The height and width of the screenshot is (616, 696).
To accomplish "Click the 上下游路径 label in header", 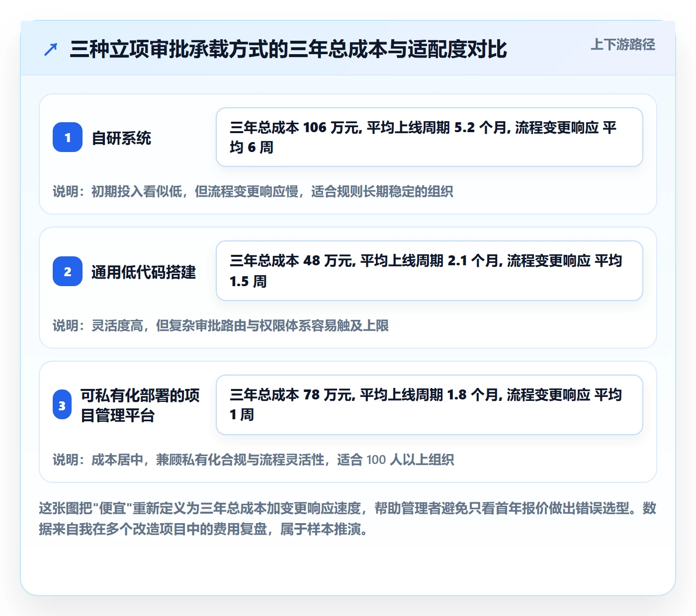I will pos(623,45).
